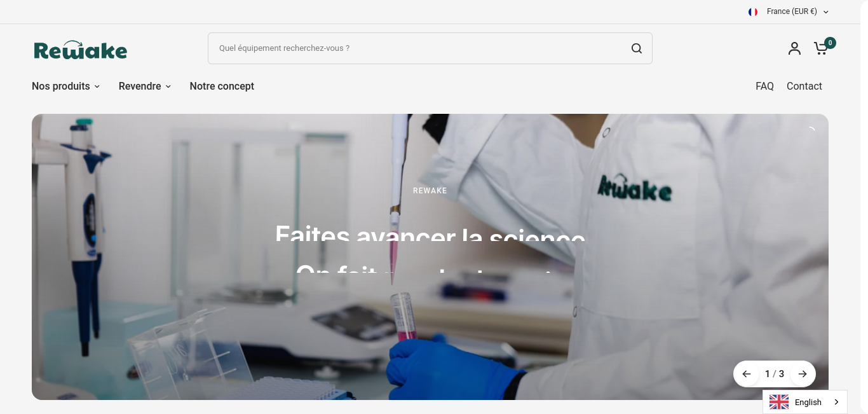Open the Notre concept page
The height and width of the screenshot is (414, 868).
tap(222, 86)
